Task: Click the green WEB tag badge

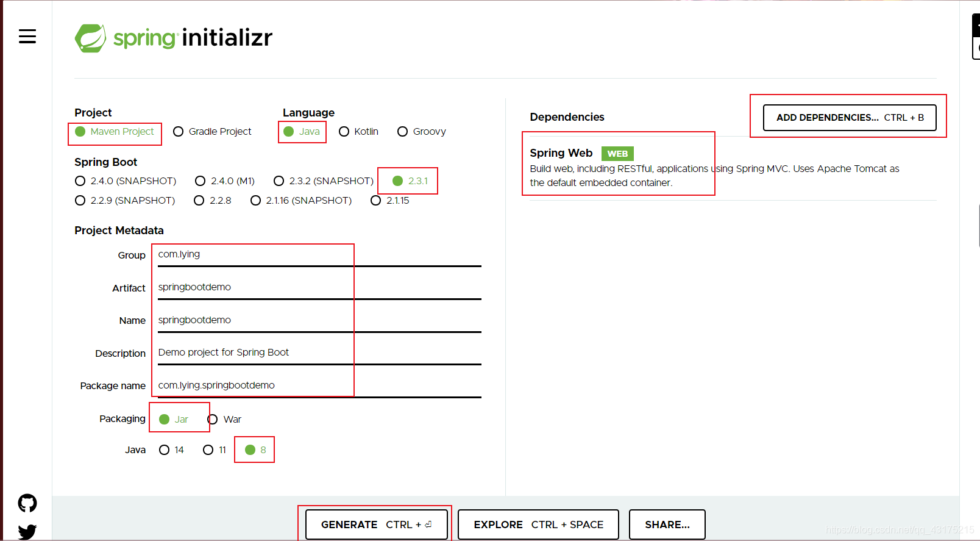Action: coord(617,154)
